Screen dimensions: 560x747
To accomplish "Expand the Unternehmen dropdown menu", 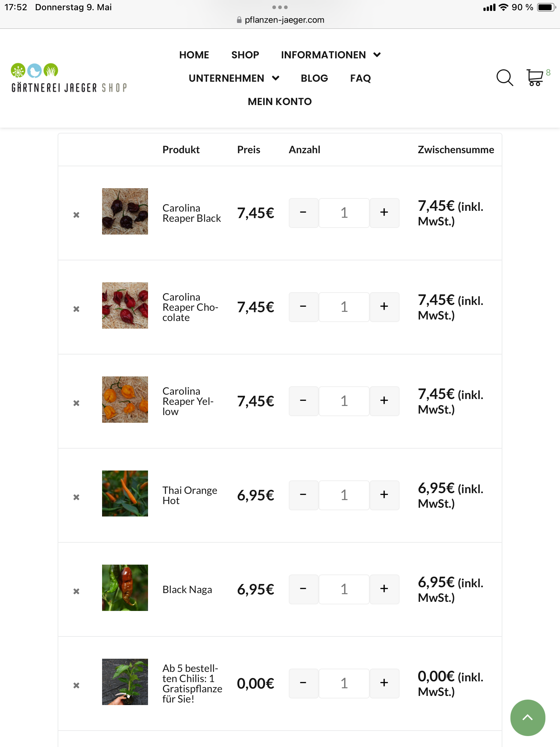I will [x=234, y=78].
